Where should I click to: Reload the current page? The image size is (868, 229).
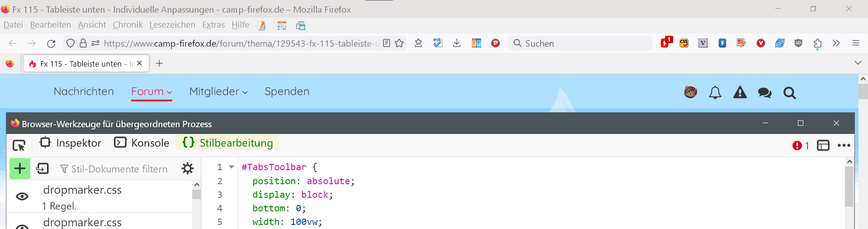point(51,43)
